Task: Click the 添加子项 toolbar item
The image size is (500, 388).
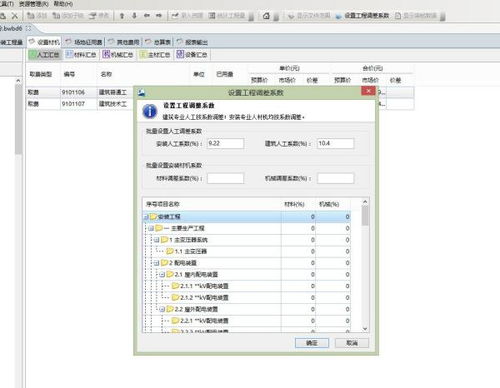Action: 68,16
